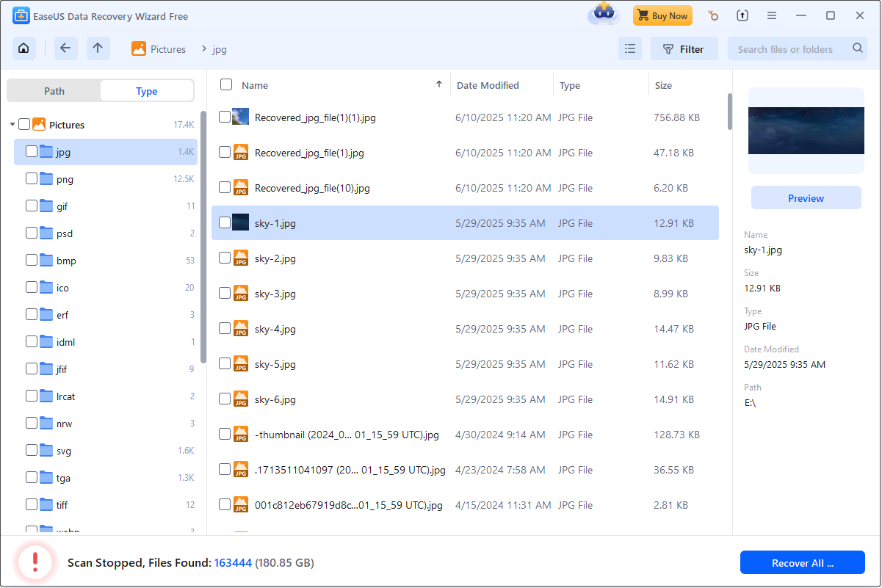The width and height of the screenshot is (882, 588).
Task: Click breadcrumb chevron before jpg
Action: (x=203, y=49)
